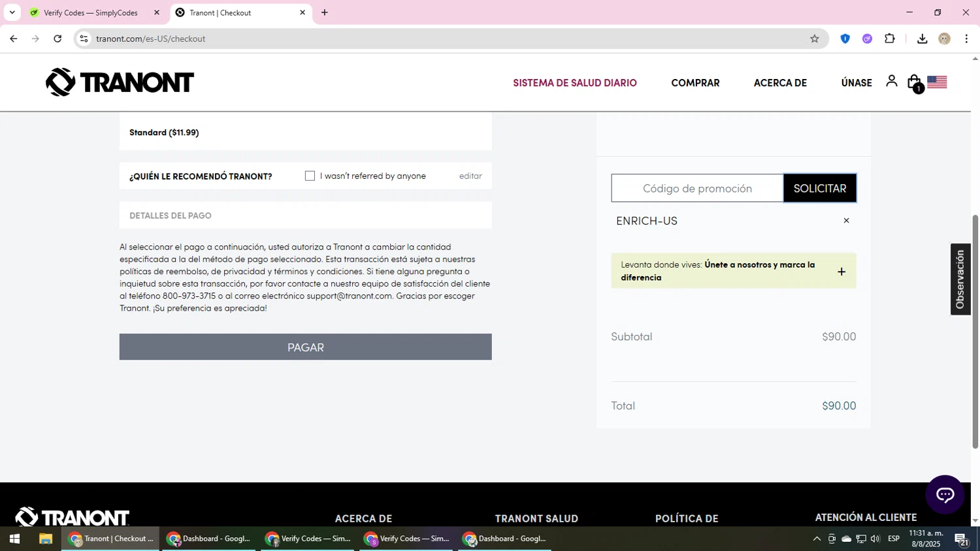Click editar in referral section

[x=470, y=176]
